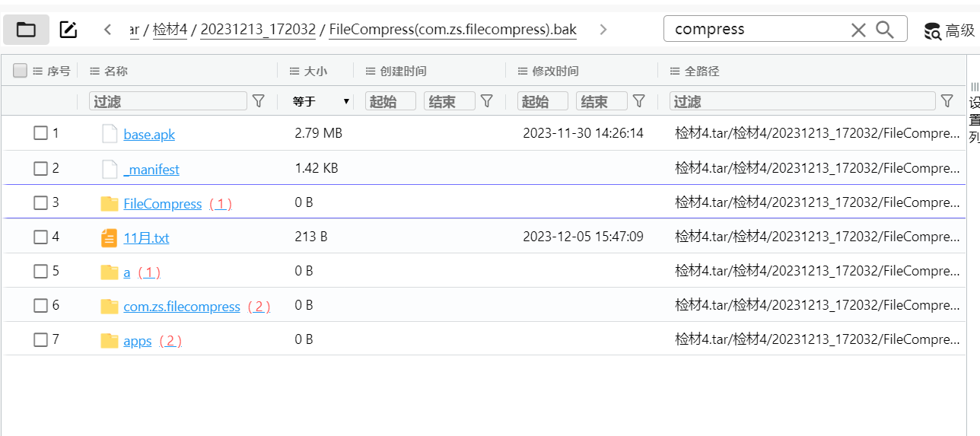Open the _manifest file link
This screenshot has height=436, width=980.
pos(151,170)
